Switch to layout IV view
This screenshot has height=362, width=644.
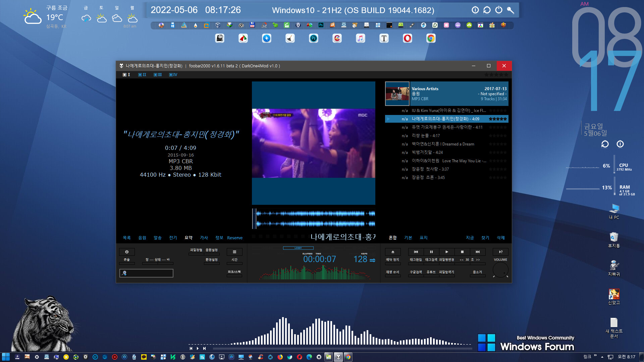(173, 75)
